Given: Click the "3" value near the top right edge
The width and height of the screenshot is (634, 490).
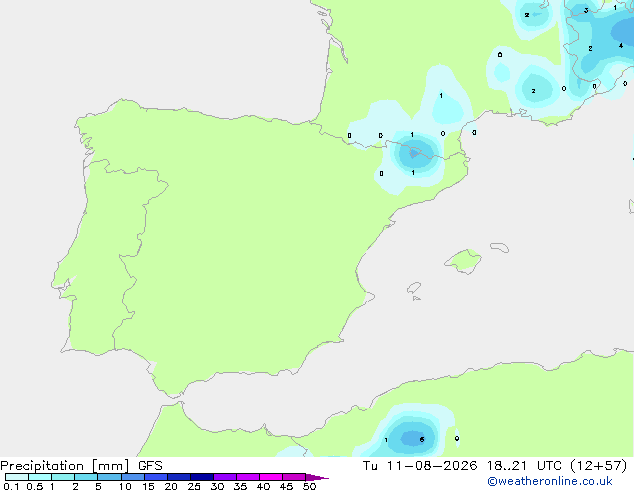Looking at the screenshot, I should [x=586, y=11].
